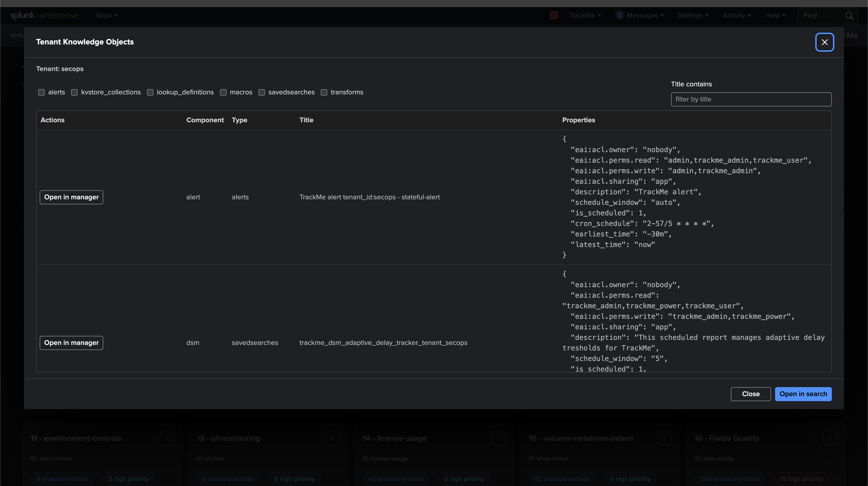Click the filter by title input field
Image resolution: width=868 pixels, height=486 pixels.
(x=751, y=99)
